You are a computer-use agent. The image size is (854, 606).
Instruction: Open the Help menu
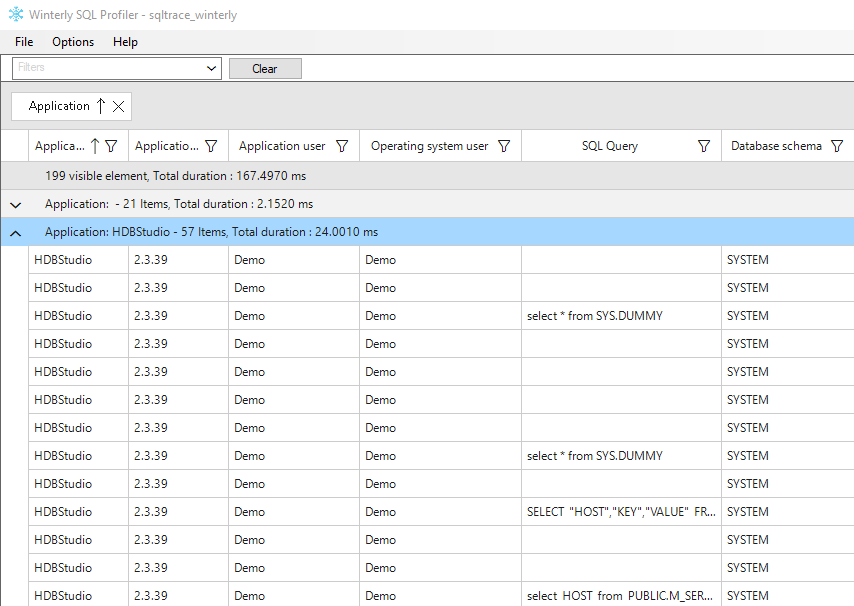tap(125, 42)
